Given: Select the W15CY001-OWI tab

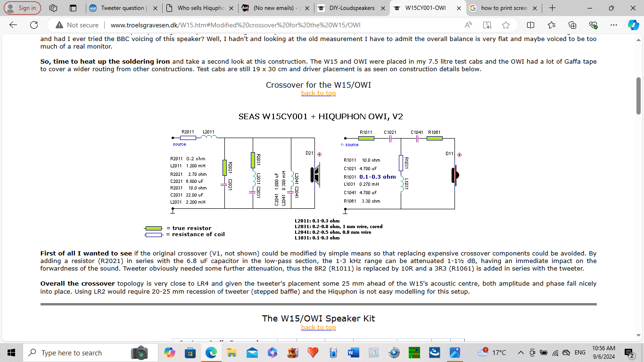Looking at the screenshot, I should (x=427, y=8).
